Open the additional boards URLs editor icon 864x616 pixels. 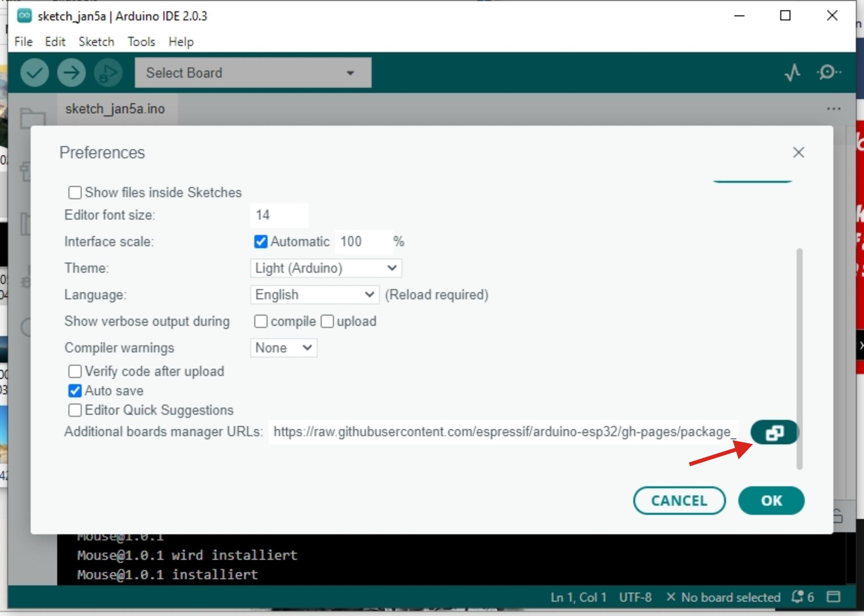tap(774, 432)
